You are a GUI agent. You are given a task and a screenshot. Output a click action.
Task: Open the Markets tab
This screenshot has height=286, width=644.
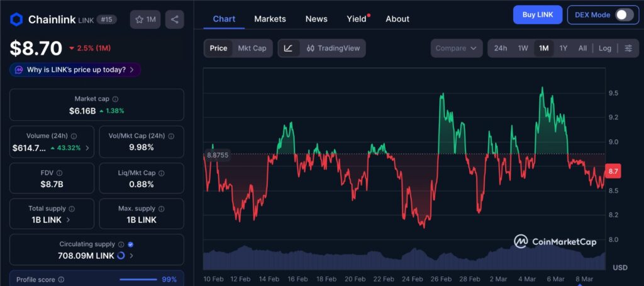pyautogui.click(x=270, y=19)
